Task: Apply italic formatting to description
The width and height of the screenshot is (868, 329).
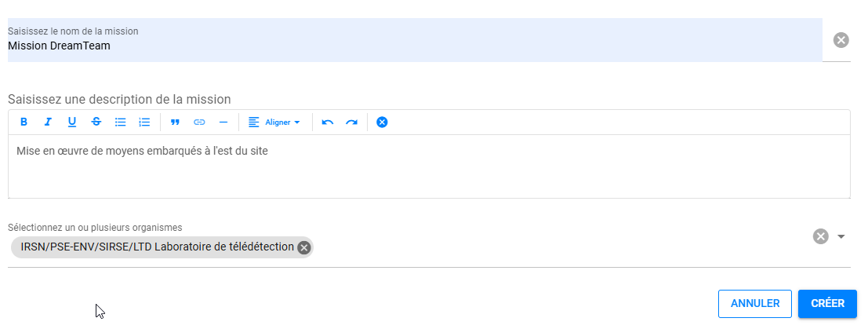Action: click(48, 122)
